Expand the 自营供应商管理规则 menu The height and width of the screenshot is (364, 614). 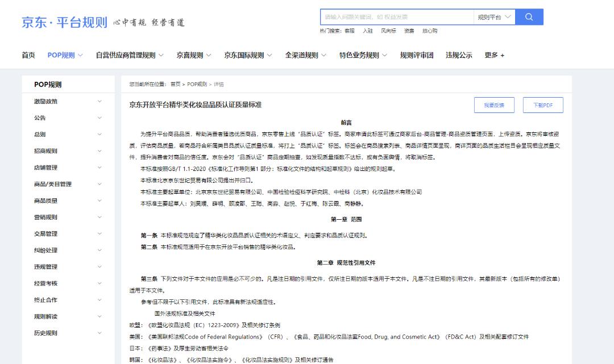[129, 55]
